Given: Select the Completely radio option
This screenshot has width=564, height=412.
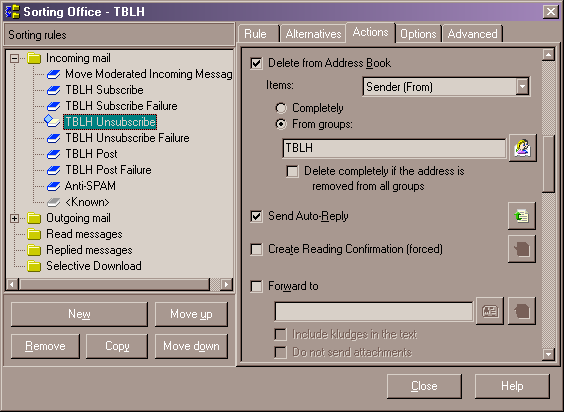Looking at the screenshot, I should [281, 108].
